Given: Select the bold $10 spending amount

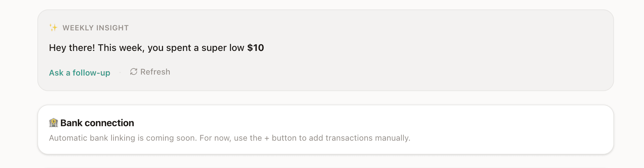Looking at the screenshot, I should click(x=256, y=48).
